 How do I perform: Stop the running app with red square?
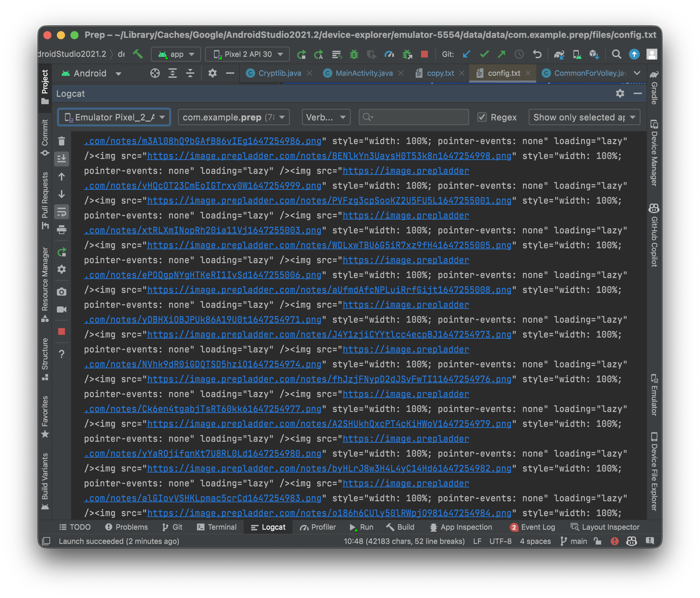pos(424,54)
